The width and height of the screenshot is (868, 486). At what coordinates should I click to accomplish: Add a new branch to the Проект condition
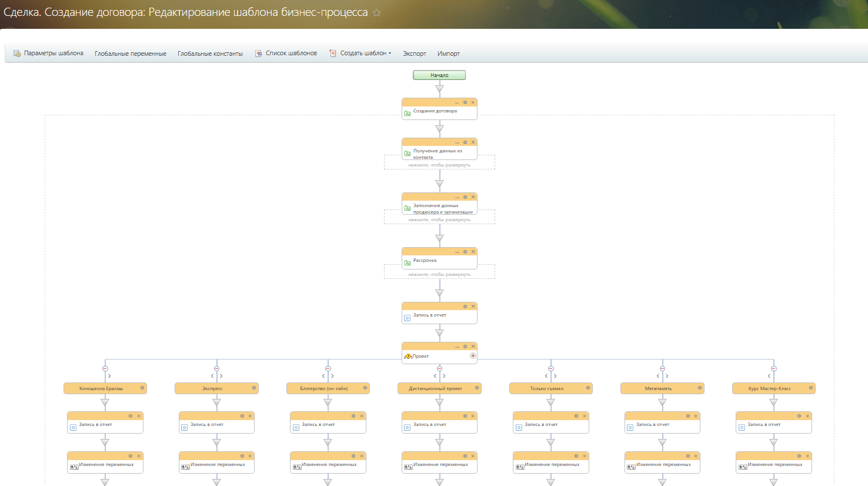[x=473, y=355]
